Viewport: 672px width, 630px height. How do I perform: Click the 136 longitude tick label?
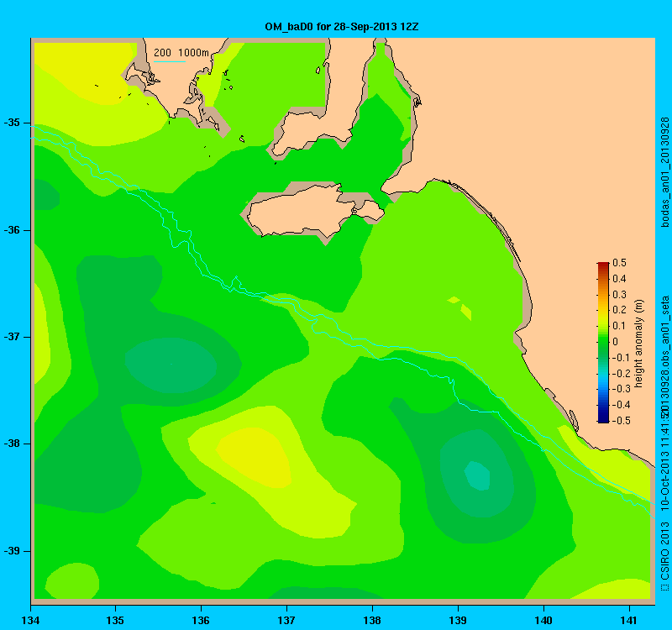(x=201, y=620)
